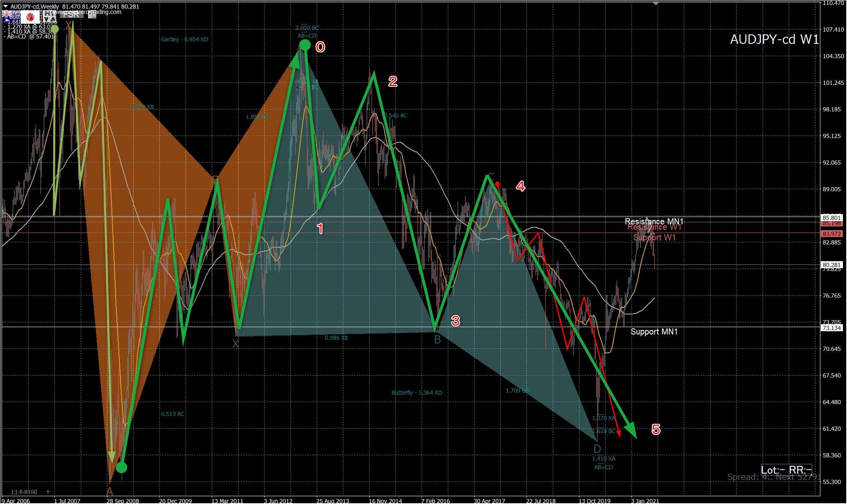Click the red 83.972 price tag on the axis
Screen dimensions: 847x504
pos(831,234)
